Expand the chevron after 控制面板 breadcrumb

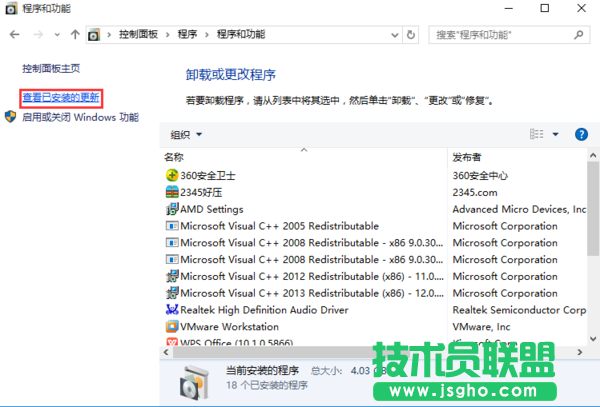168,35
